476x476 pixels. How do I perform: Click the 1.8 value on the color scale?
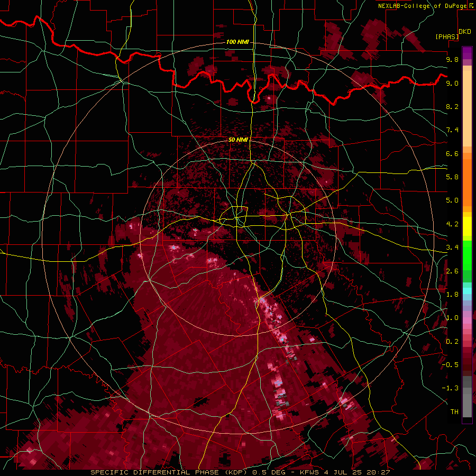452,295
